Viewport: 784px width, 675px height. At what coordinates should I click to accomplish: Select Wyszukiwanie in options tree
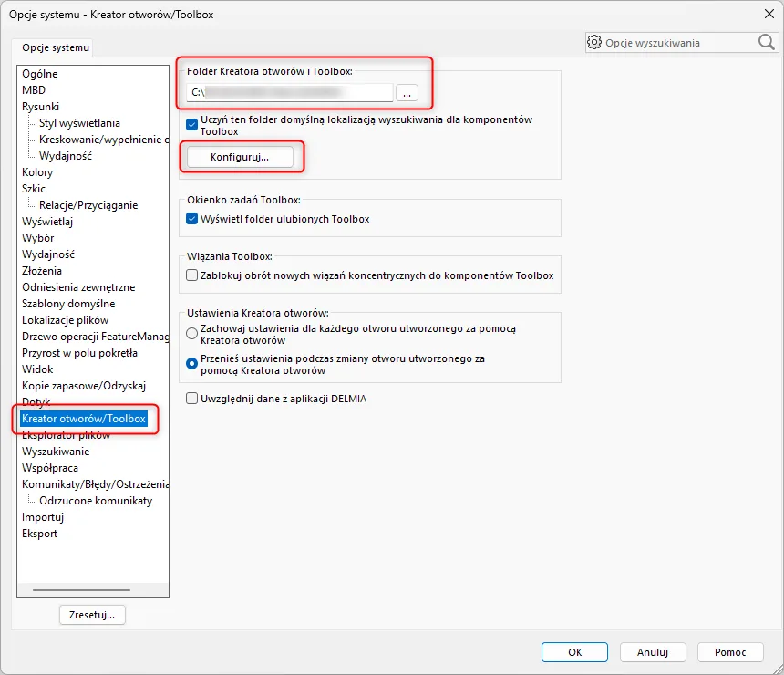pyautogui.click(x=56, y=452)
